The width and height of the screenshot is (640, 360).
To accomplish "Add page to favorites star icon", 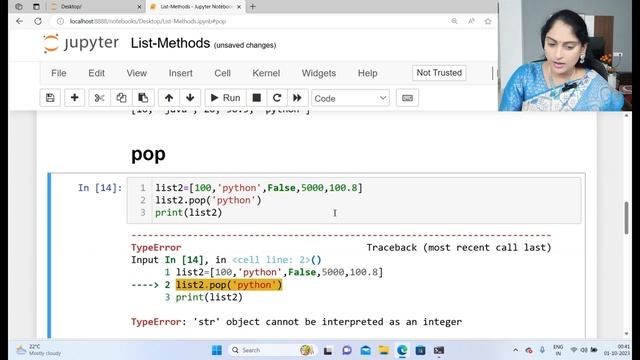I will 488,21.
